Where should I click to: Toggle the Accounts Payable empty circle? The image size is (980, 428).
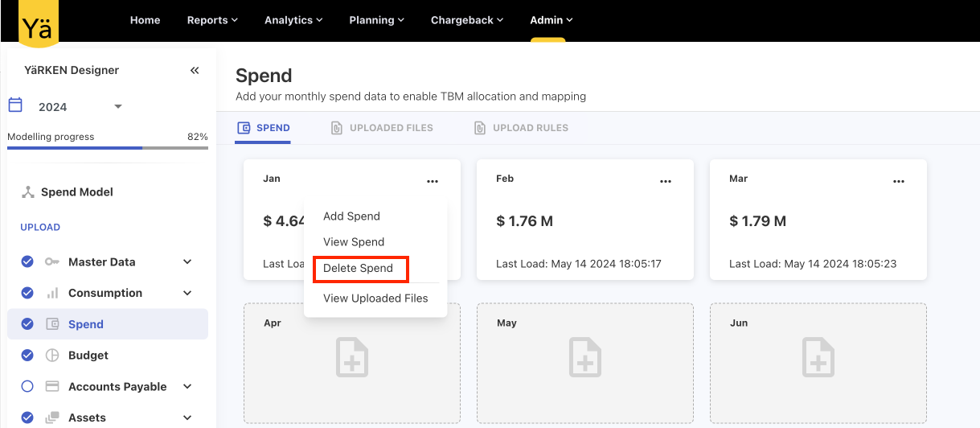coord(27,386)
